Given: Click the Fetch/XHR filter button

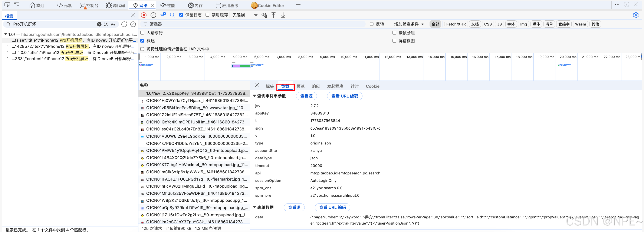Looking at the screenshot, I should [456, 24].
